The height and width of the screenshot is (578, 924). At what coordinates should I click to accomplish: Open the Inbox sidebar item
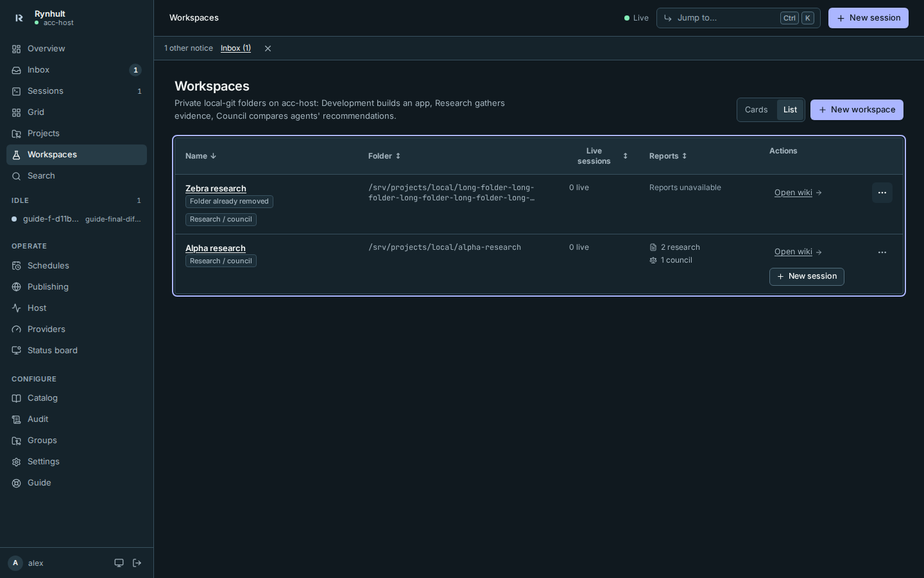76,70
